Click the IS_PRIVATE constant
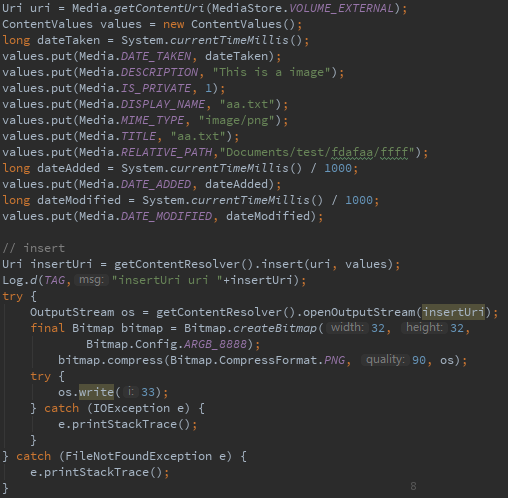The image size is (508, 498). pos(156,88)
